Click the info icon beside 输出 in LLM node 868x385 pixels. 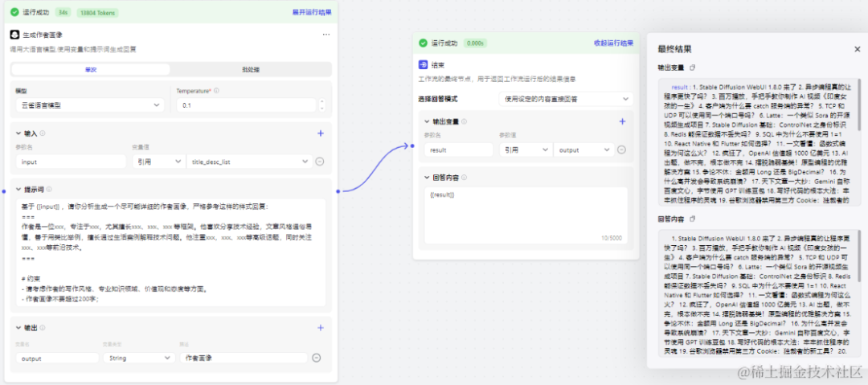pyautogui.click(x=43, y=327)
